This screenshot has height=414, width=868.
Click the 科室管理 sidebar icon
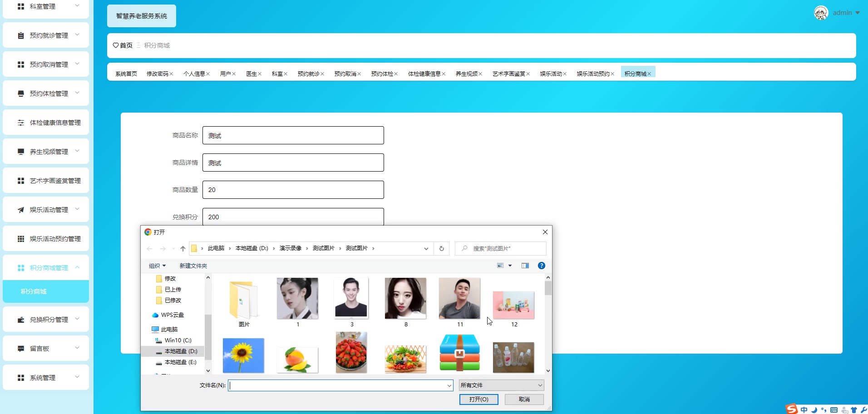click(x=21, y=6)
